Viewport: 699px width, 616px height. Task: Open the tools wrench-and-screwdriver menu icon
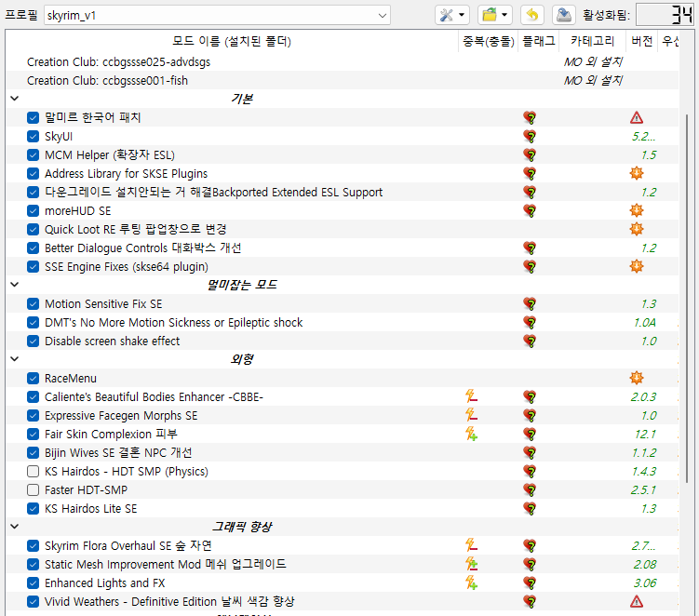click(446, 15)
